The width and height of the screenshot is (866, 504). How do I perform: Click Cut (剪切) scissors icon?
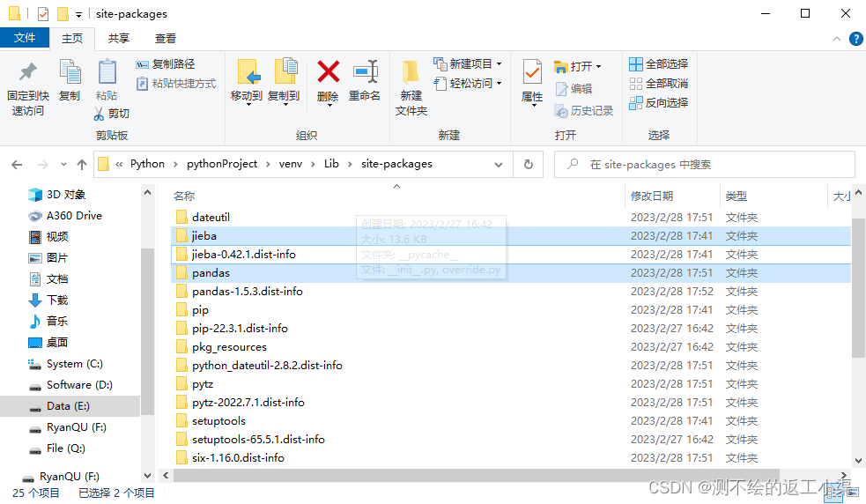click(x=99, y=114)
